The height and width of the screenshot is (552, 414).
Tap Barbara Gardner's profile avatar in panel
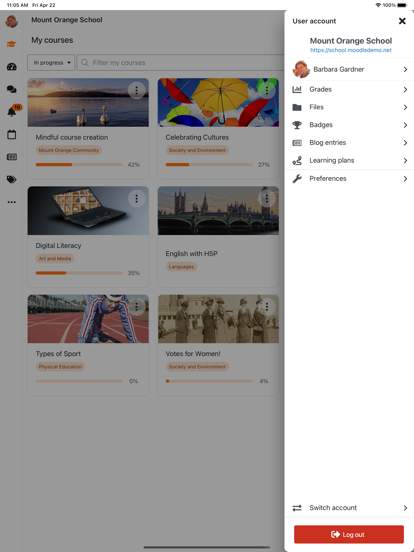[301, 69]
